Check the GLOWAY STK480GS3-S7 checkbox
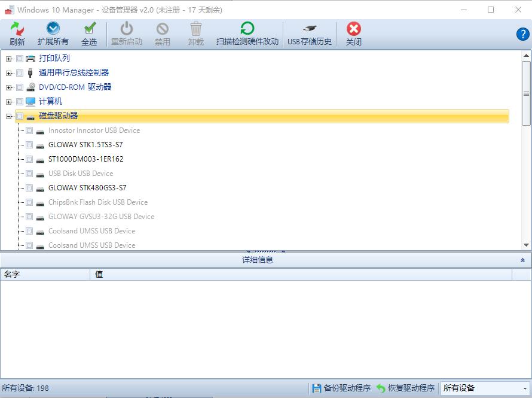The height and width of the screenshot is (398, 532). coord(29,188)
